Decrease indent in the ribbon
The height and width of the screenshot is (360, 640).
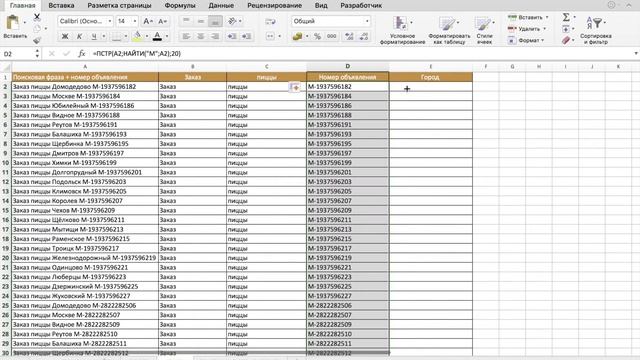pos(232,36)
